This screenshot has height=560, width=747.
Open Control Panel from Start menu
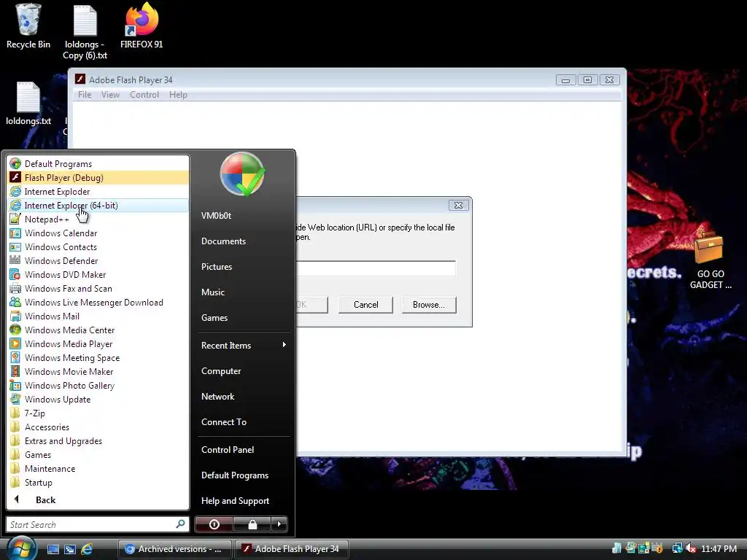click(x=243, y=449)
